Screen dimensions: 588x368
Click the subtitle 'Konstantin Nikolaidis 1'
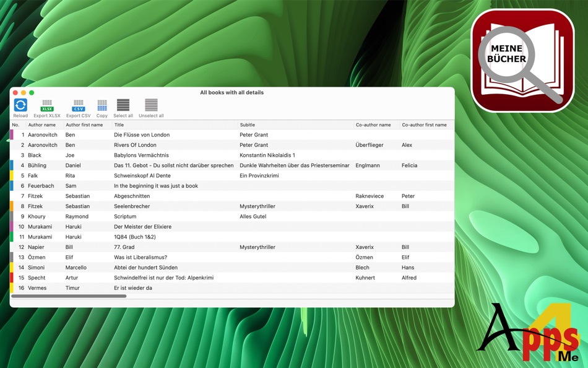click(x=267, y=155)
